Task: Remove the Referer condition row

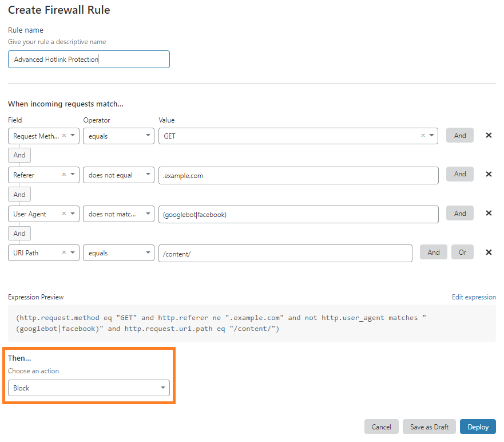Action: [x=488, y=174]
